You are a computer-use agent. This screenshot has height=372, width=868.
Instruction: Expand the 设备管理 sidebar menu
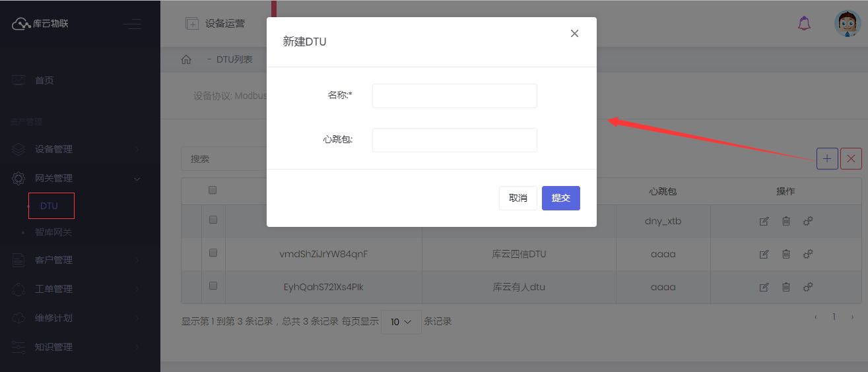tap(79, 149)
